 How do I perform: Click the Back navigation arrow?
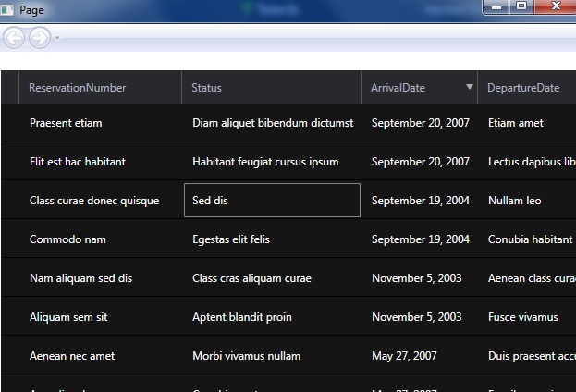pos(14,37)
